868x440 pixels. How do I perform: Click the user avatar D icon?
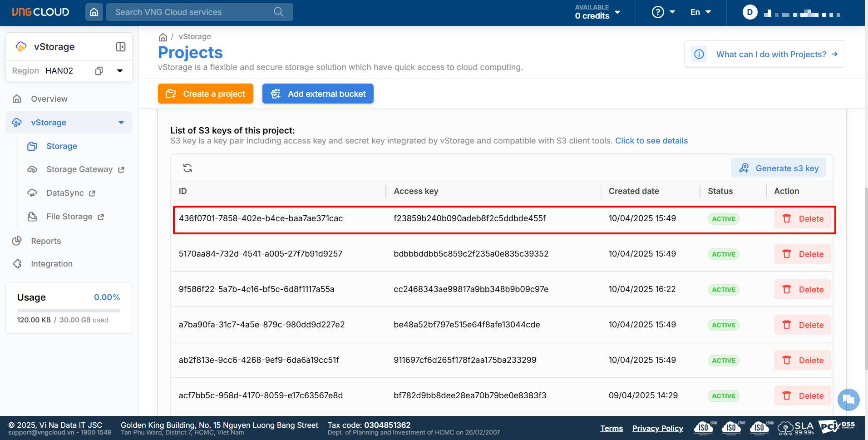(750, 12)
